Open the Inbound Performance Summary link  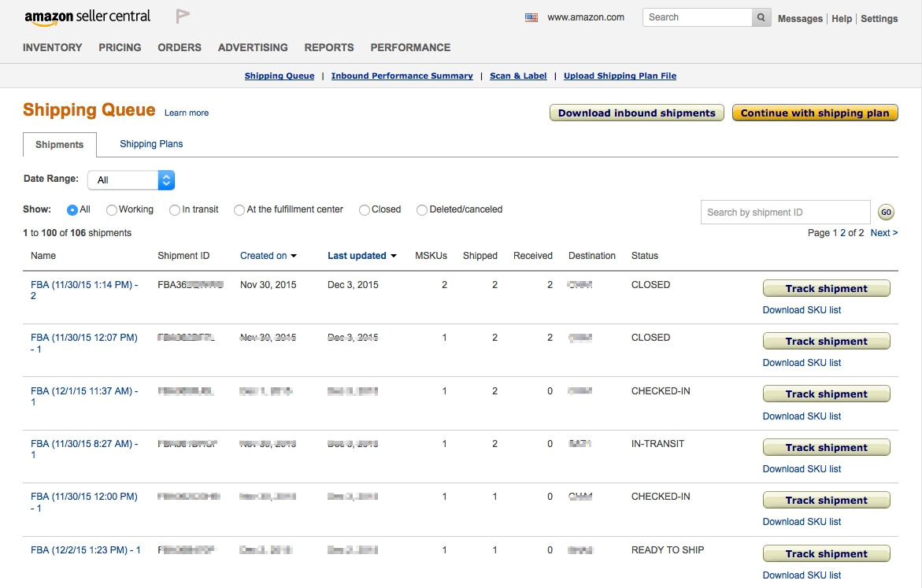click(x=402, y=76)
